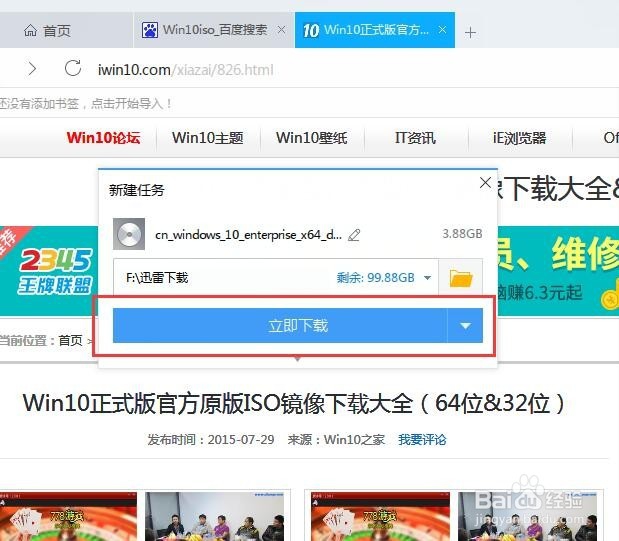
Task: Edit the file name with the pencil icon
Action: (x=354, y=235)
